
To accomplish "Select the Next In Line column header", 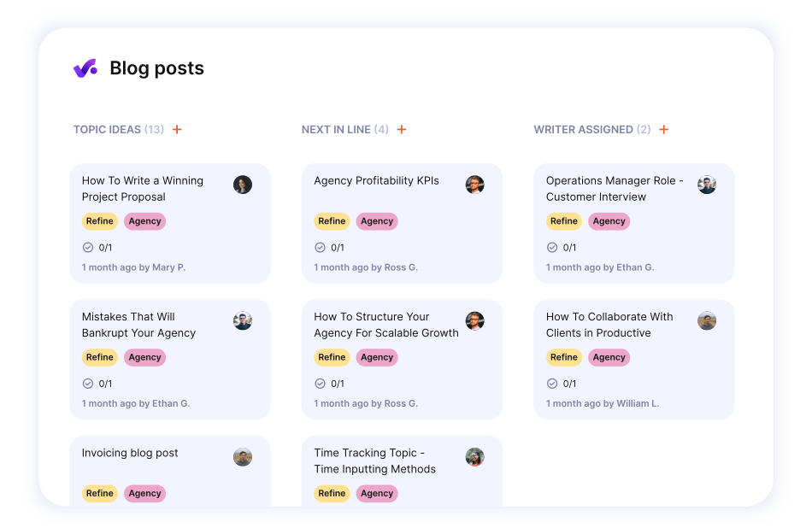I will pos(336,129).
